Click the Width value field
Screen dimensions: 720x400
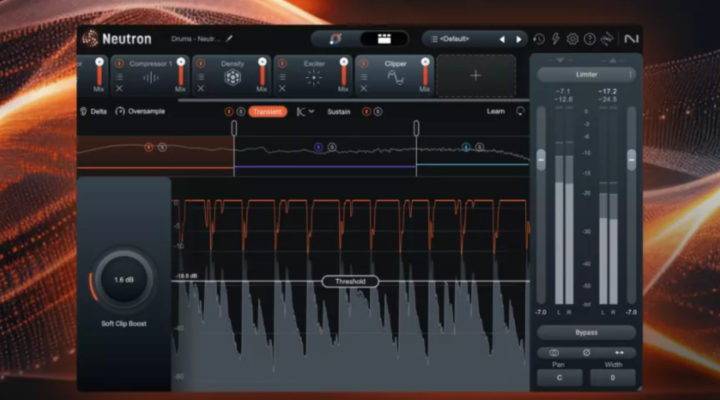[x=613, y=377]
